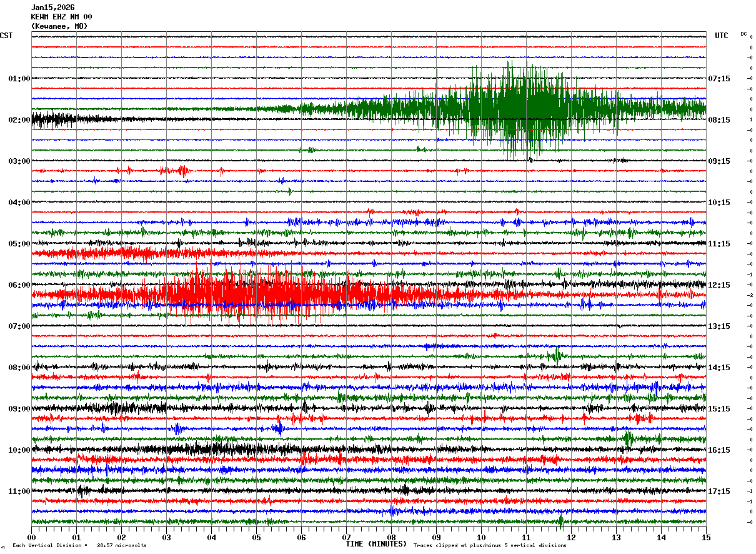Select the 08:00 CST time label
The image size is (756, 554).
(x=19, y=368)
